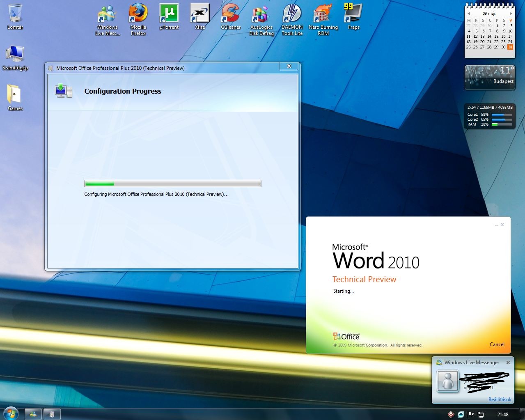This screenshot has width=525, height=420.
Task: Dismiss the Windows Live Messenger notification
Action: click(x=508, y=363)
